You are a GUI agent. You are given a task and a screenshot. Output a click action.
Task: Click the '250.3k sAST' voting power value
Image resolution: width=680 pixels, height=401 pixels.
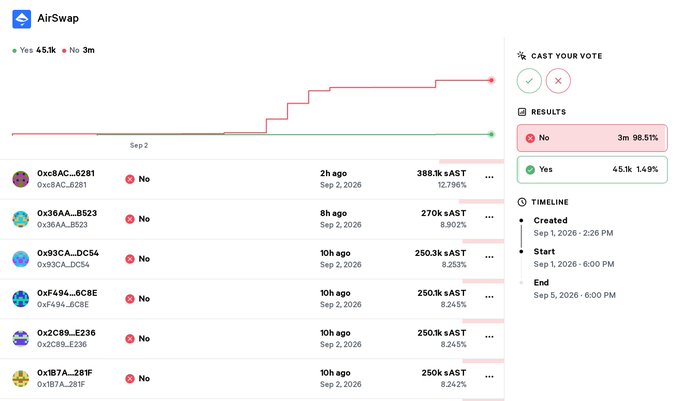coord(441,253)
